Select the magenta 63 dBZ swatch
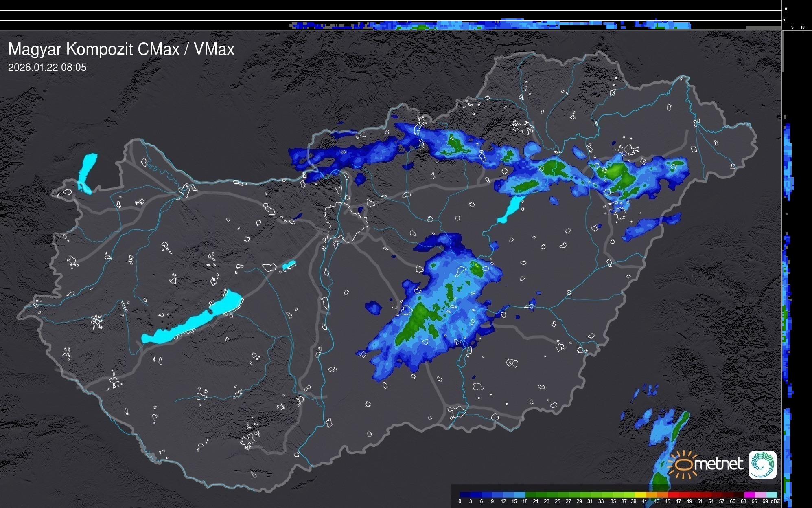Screen dimensions: 812x508 pos(750,495)
